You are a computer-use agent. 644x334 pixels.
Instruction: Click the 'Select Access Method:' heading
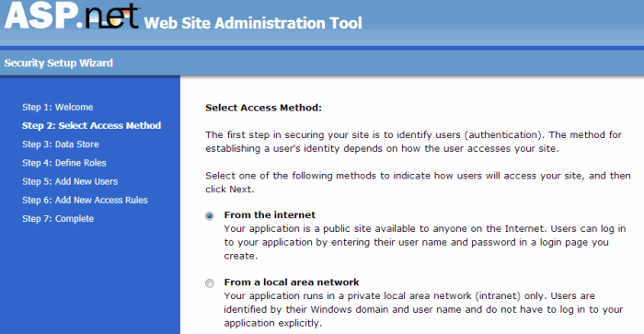tap(264, 108)
